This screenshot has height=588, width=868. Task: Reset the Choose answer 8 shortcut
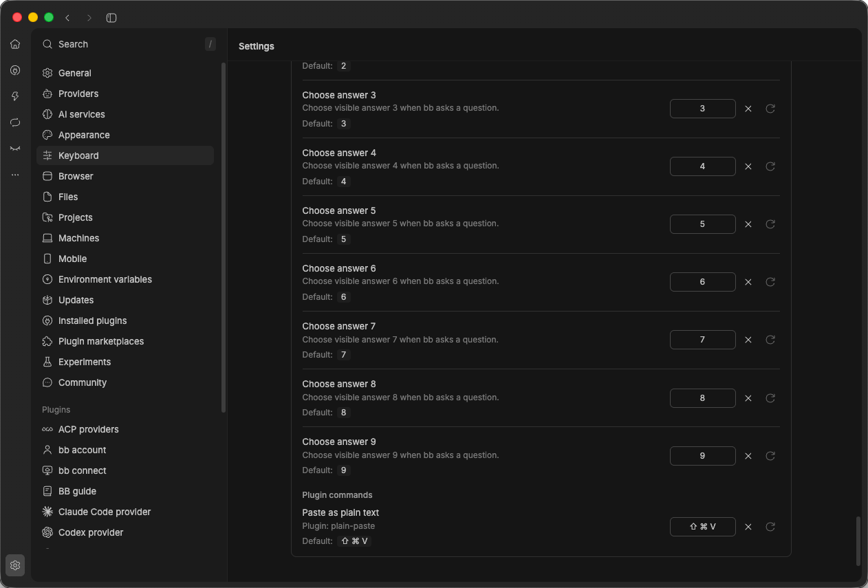click(770, 398)
